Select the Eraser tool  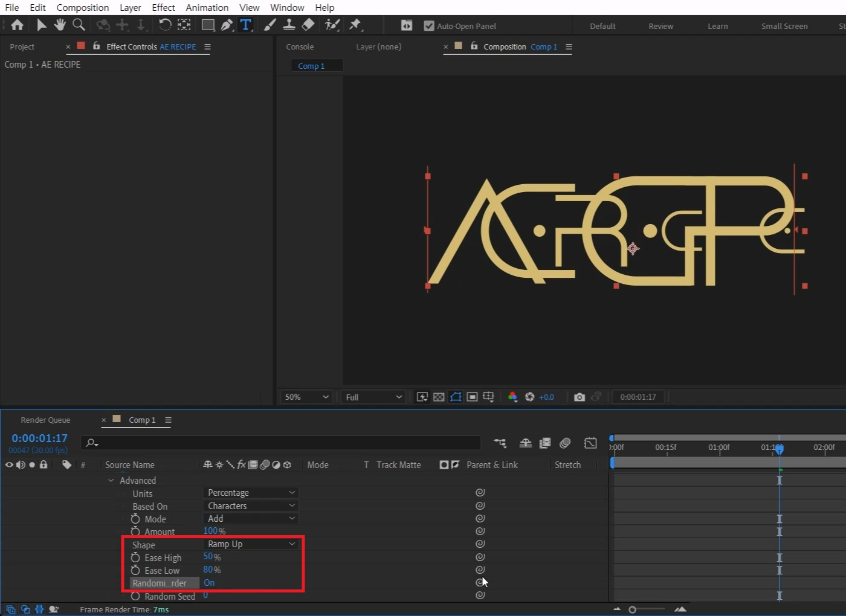[308, 25]
